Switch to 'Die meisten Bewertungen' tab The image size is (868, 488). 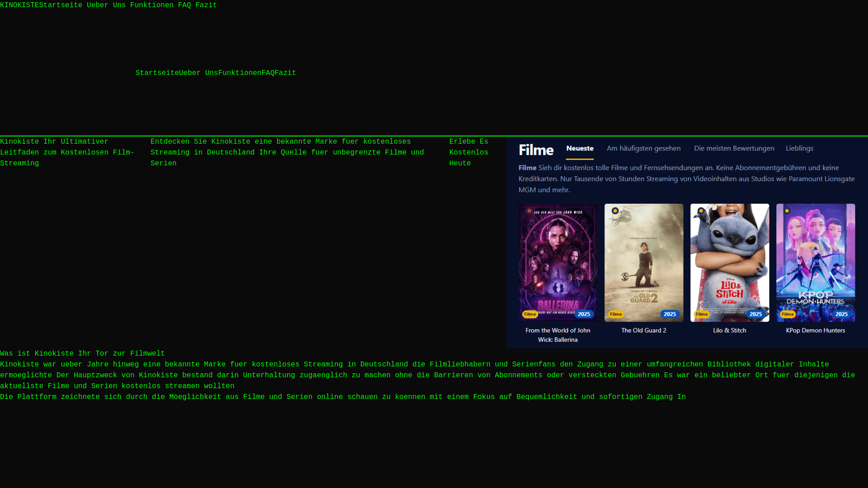(x=734, y=149)
